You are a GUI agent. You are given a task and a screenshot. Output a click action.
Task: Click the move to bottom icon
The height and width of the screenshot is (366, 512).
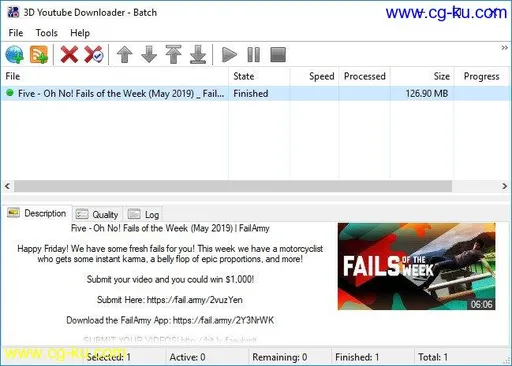(198, 54)
